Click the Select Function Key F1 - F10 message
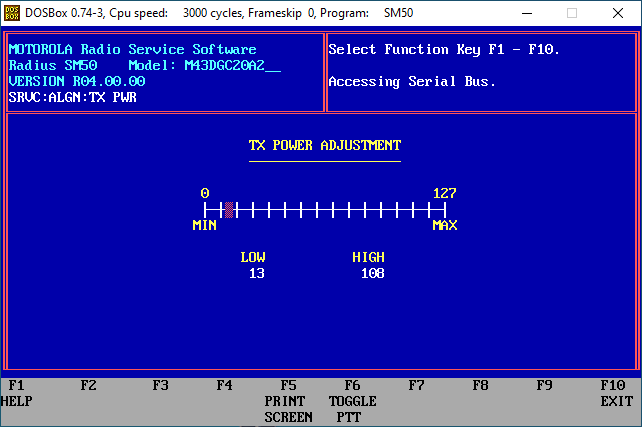Screen dimensions: 642x427 (x=444, y=50)
